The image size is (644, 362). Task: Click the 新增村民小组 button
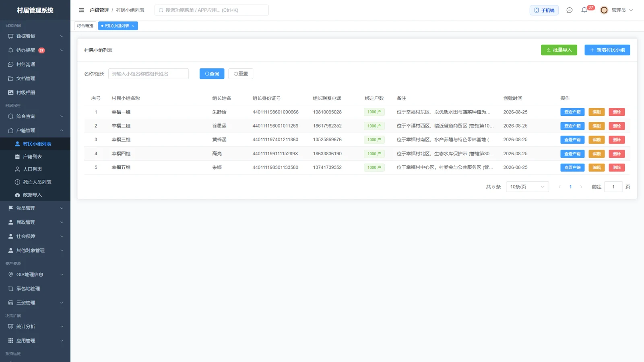(x=607, y=50)
